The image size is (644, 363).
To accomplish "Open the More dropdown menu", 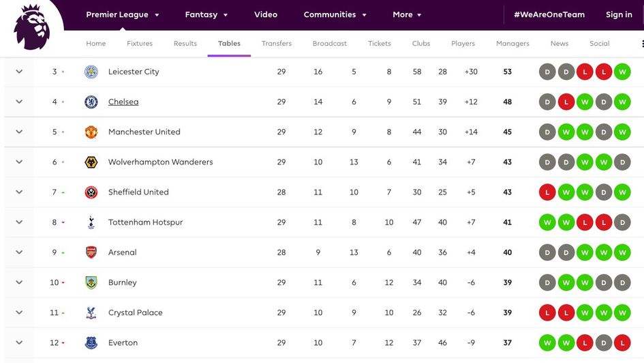I will tap(407, 14).
